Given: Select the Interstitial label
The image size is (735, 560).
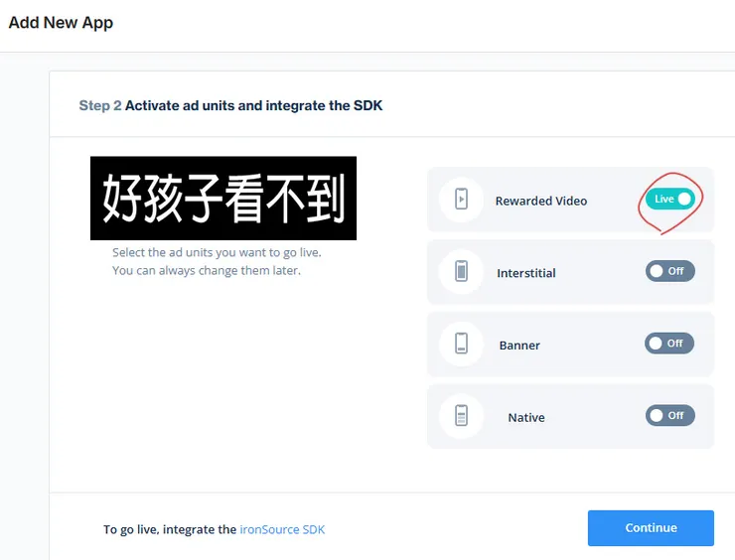Looking at the screenshot, I should [526, 273].
